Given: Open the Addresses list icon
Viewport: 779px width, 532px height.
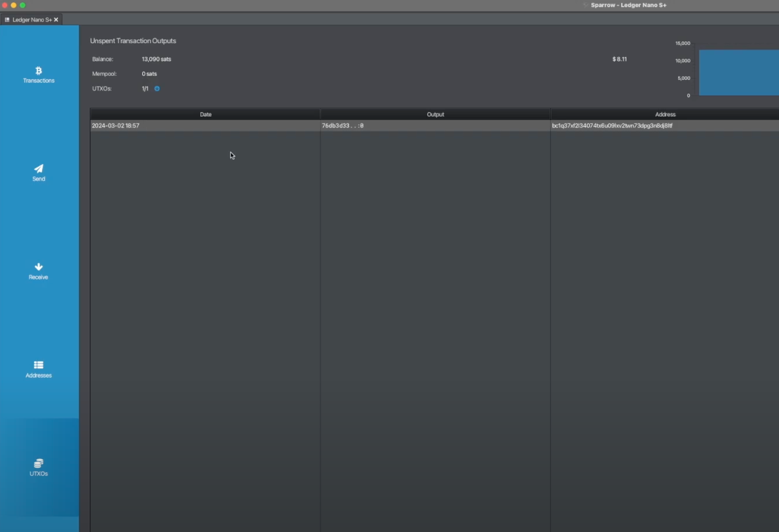Looking at the screenshot, I should (39, 365).
